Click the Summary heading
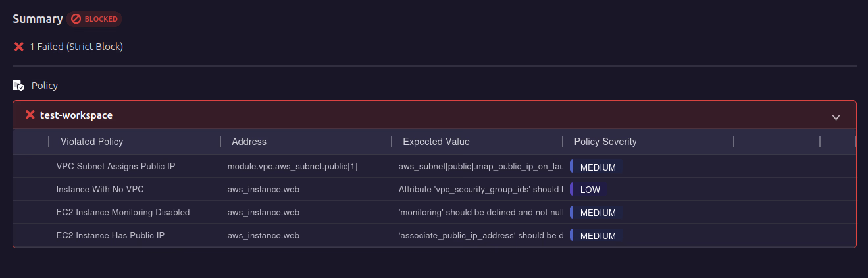The image size is (868, 278). click(38, 19)
